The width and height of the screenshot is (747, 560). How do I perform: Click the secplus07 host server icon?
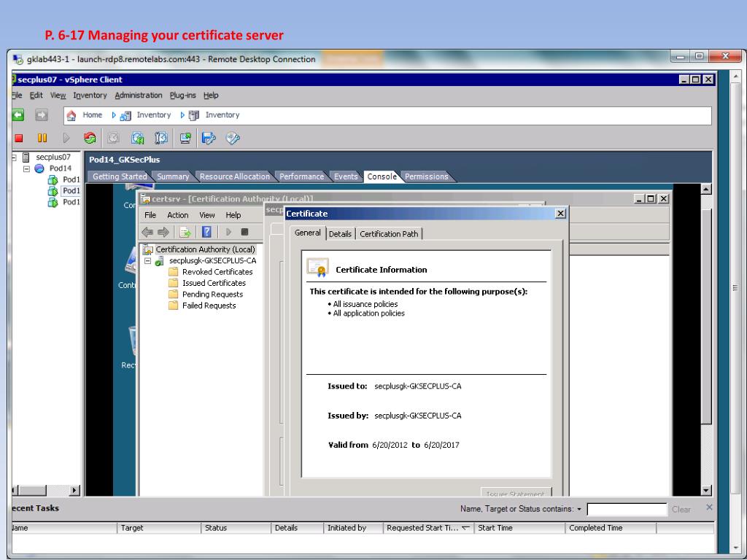[x=26, y=157]
